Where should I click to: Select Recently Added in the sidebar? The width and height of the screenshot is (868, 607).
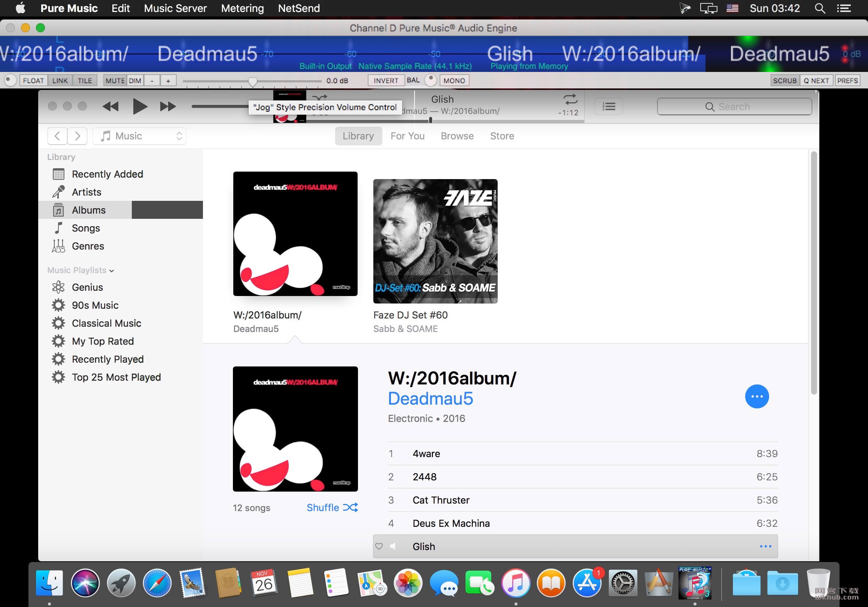point(121,174)
